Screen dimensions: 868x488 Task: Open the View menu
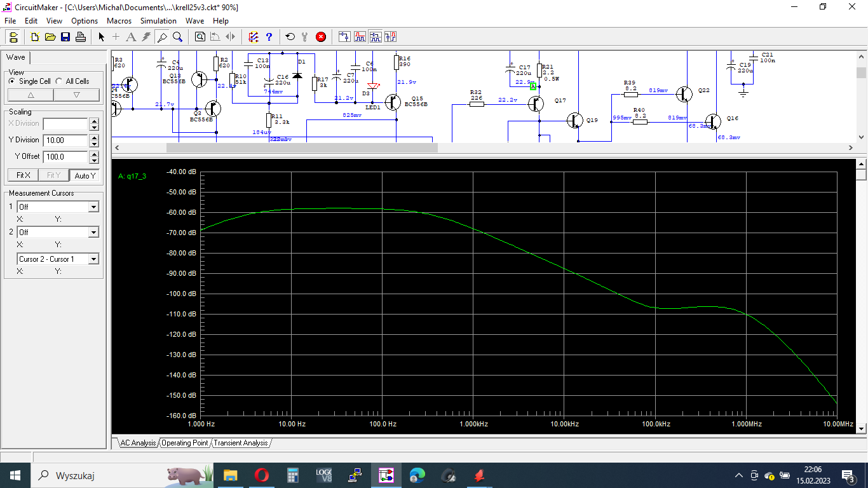click(54, 21)
